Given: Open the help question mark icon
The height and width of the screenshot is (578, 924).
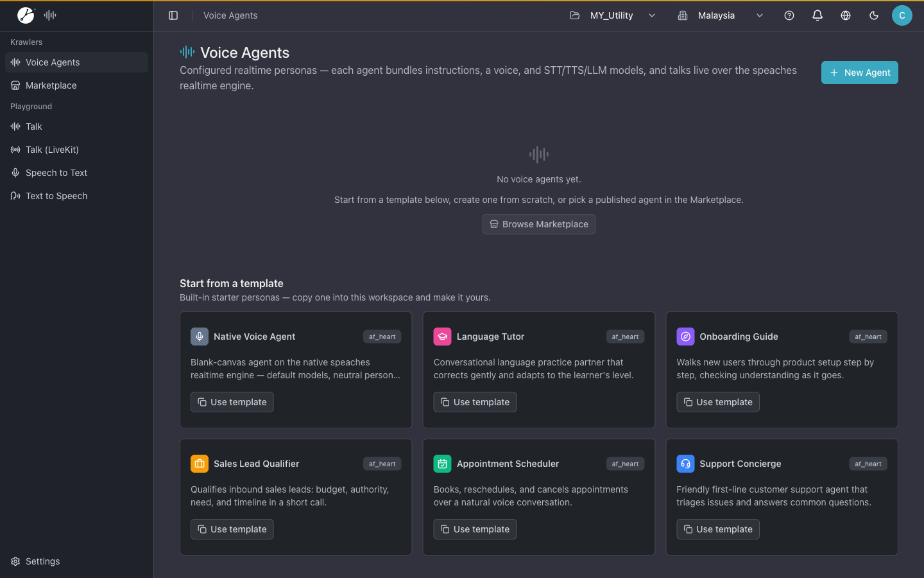Looking at the screenshot, I should tap(789, 15).
